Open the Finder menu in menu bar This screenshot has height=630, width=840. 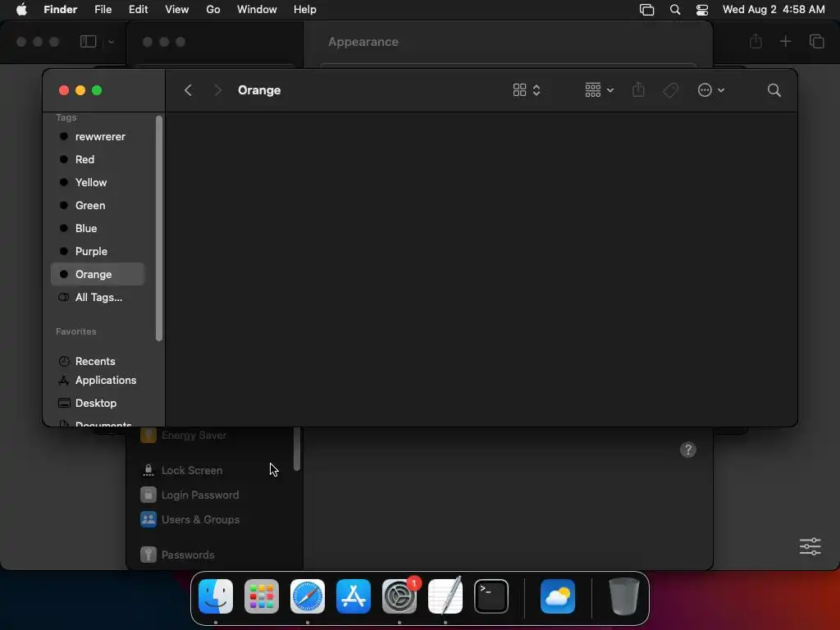pos(61,10)
